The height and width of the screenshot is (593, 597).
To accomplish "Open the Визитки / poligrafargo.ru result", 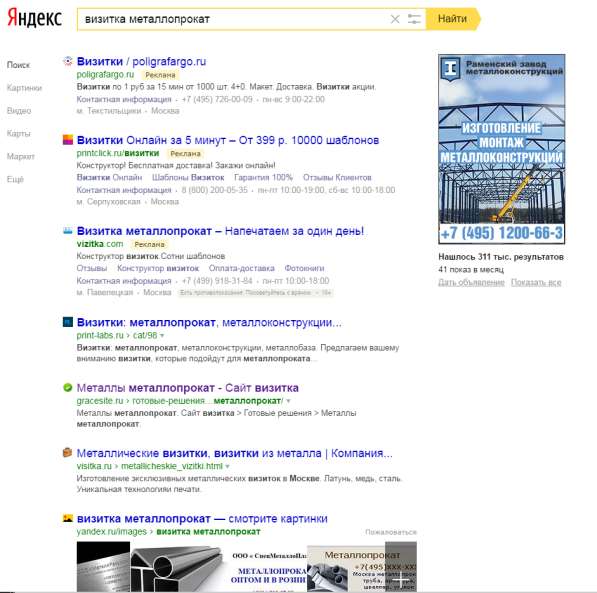I will point(141,61).
